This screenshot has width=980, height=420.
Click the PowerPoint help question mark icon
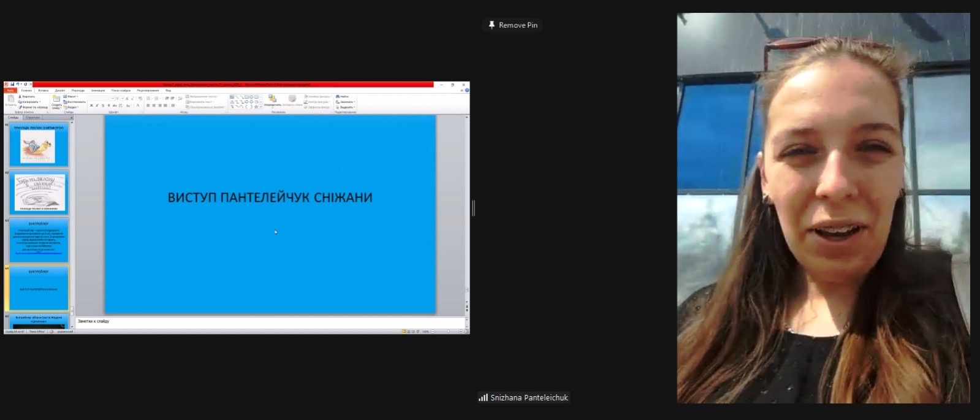(467, 90)
